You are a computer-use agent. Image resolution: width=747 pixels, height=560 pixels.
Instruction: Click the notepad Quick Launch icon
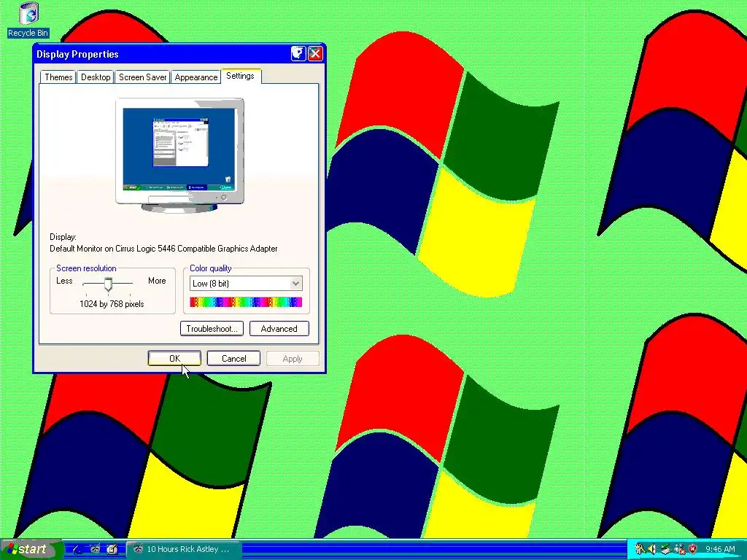(112, 549)
